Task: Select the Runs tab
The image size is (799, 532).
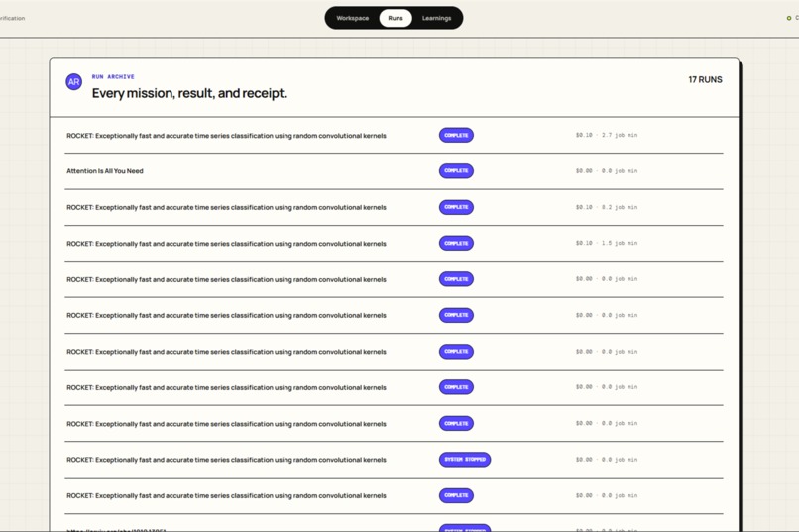Action: pyautogui.click(x=396, y=18)
